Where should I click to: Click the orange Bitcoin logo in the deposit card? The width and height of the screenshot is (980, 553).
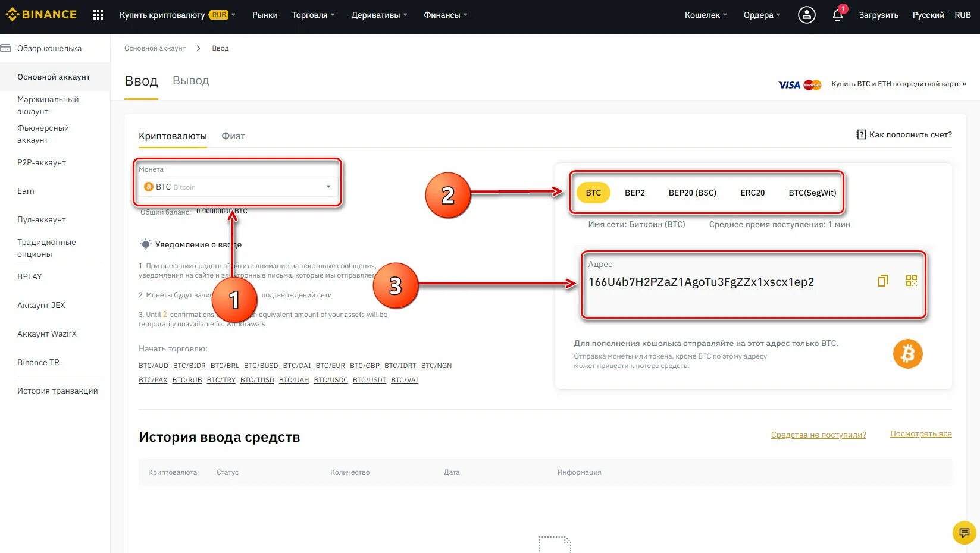coord(907,354)
